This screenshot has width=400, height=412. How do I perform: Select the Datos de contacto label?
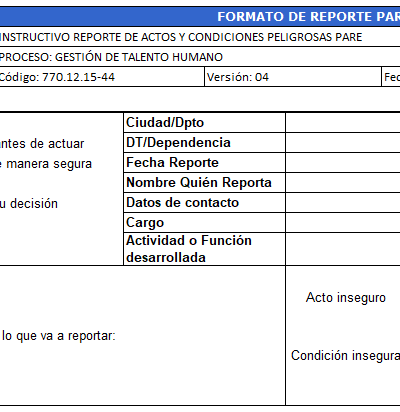click(x=182, y=203)
